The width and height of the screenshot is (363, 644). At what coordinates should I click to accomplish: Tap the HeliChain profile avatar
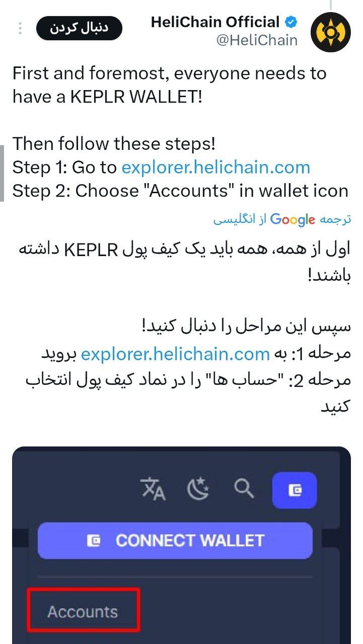330,32
